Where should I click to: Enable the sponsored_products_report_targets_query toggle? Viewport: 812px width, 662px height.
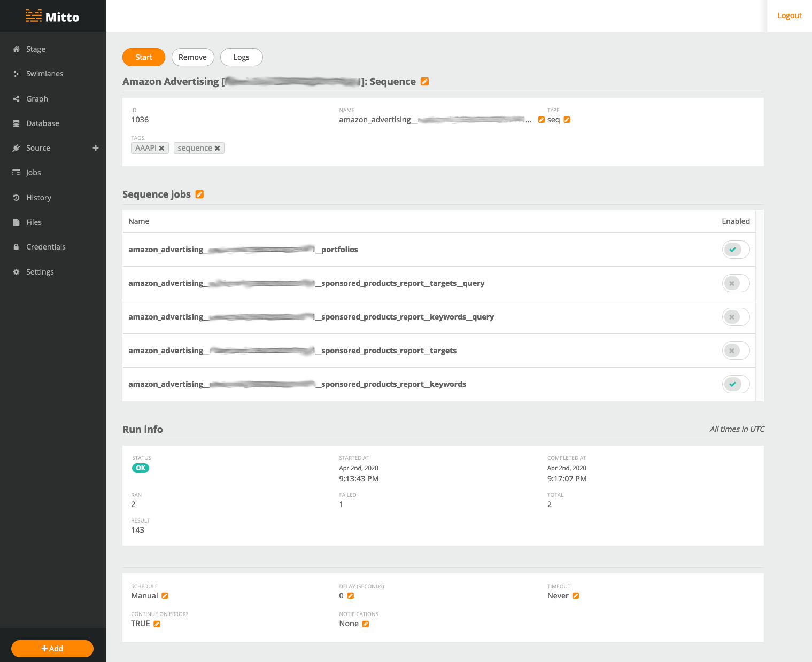tap(736, 283)
